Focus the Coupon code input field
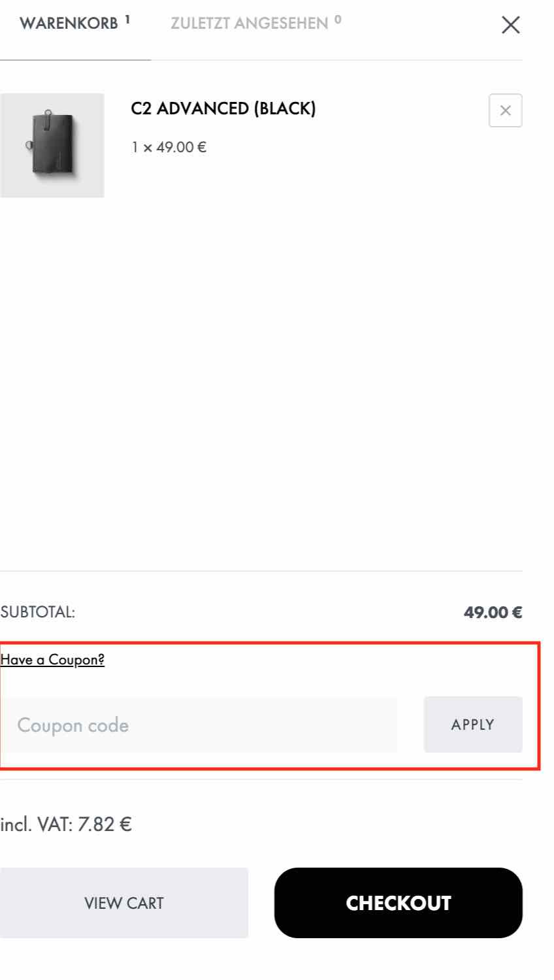Image resolution: width=554 pixels, height=980 pixels. tap(199, 725)
